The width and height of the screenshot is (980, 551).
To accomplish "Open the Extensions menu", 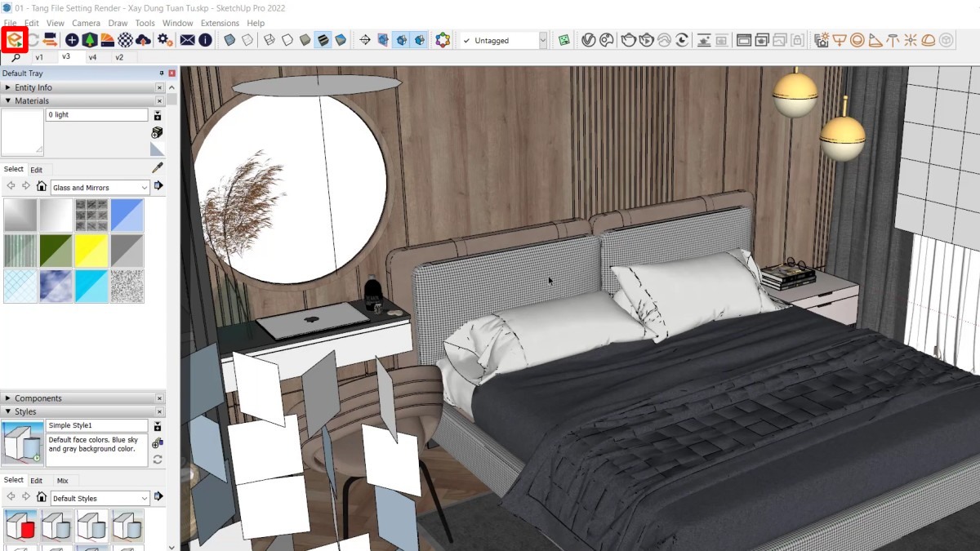I will [220, 23].
